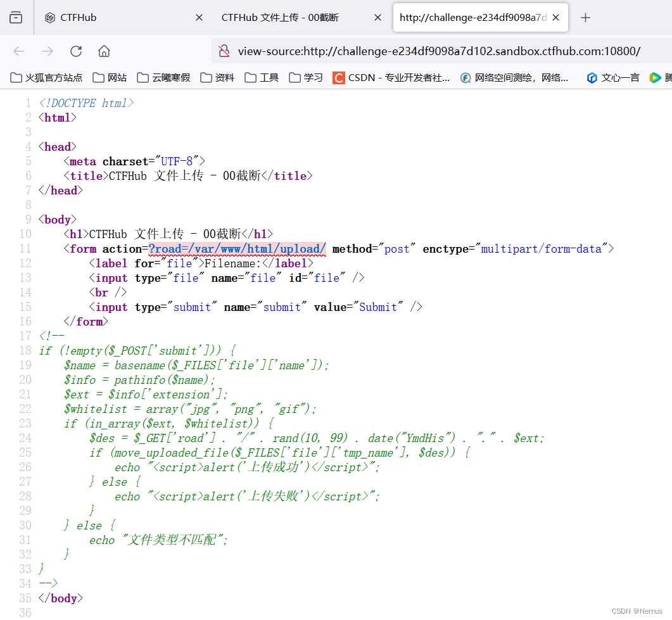Open 网站 bookmark folder

click(110, 77)
